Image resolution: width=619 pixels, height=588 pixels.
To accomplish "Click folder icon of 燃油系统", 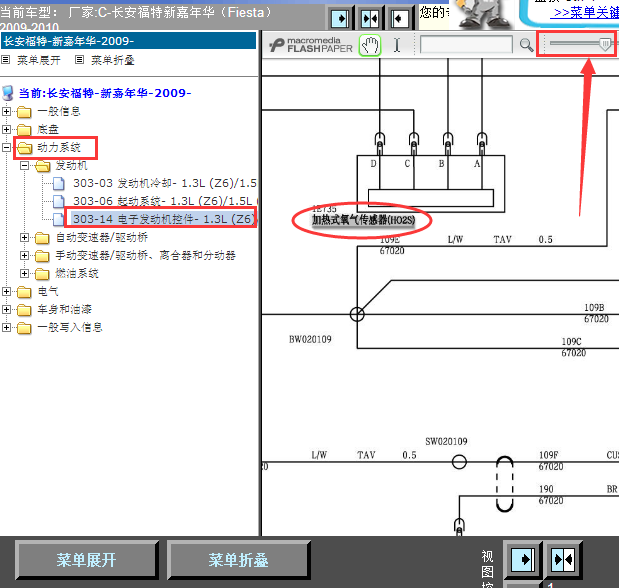I will tap(42, 274).
